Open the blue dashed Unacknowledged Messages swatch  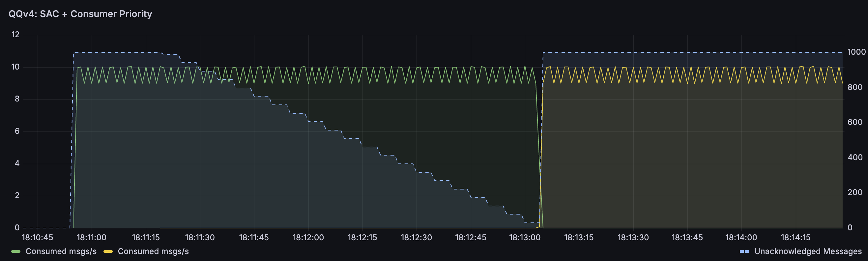[744, 251]
